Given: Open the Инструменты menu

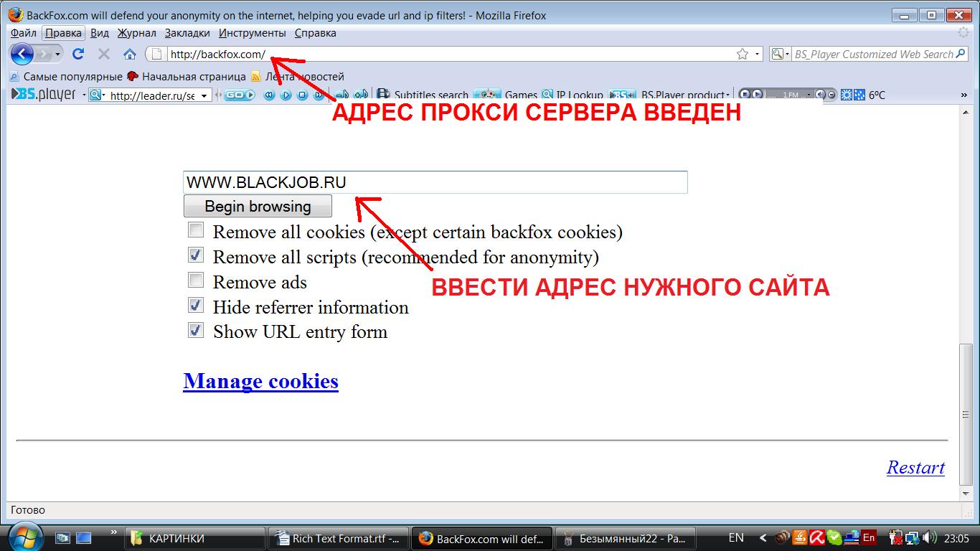Looking at the screenshot, I should 253,33.
